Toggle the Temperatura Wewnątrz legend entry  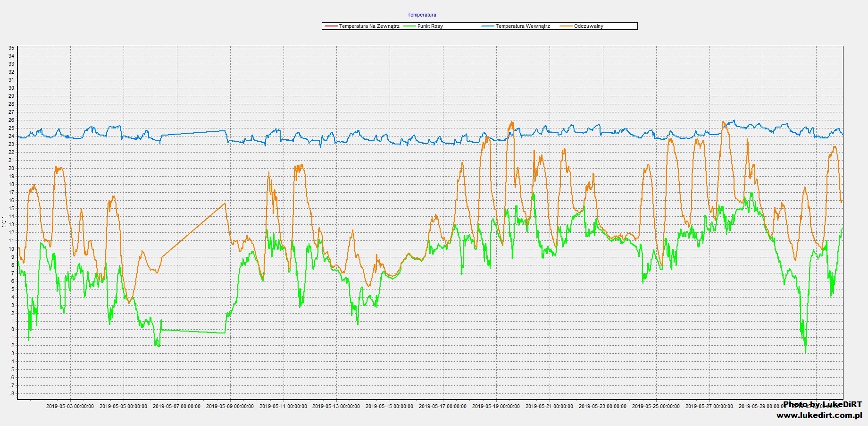[x=522, y=26]
